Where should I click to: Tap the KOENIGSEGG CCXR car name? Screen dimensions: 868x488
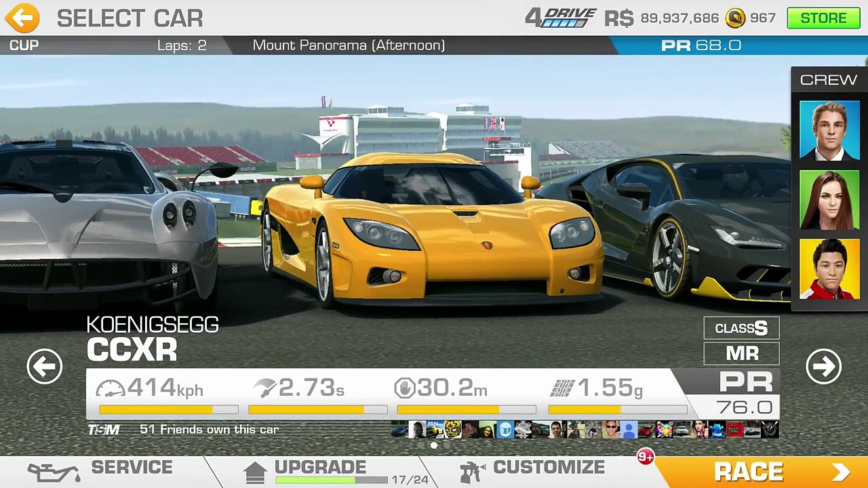pyautogui.click(x=153, y=338)
